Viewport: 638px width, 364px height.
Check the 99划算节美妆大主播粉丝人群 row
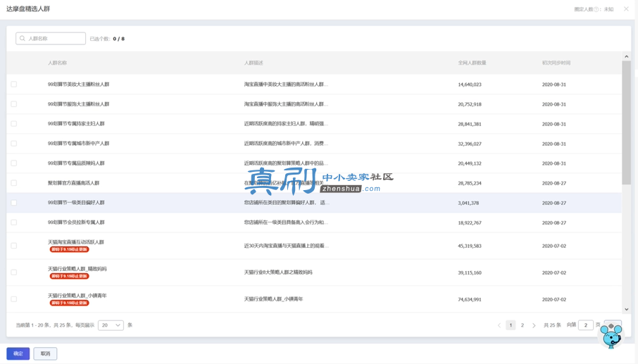click(14, 84)
